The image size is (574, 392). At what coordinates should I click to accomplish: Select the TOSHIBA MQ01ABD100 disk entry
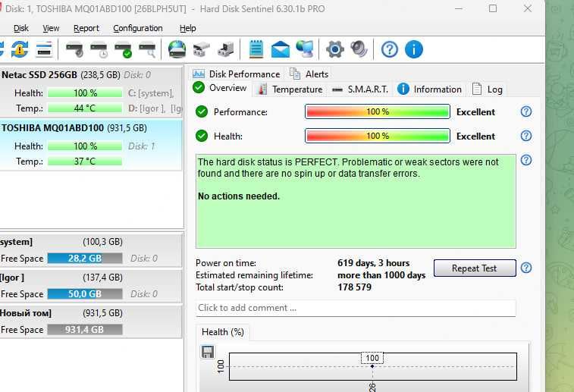tap(91, 145)
